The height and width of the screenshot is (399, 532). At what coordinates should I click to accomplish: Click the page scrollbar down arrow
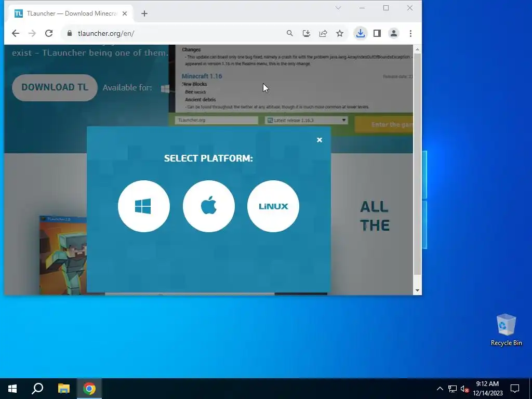point(417,290)
